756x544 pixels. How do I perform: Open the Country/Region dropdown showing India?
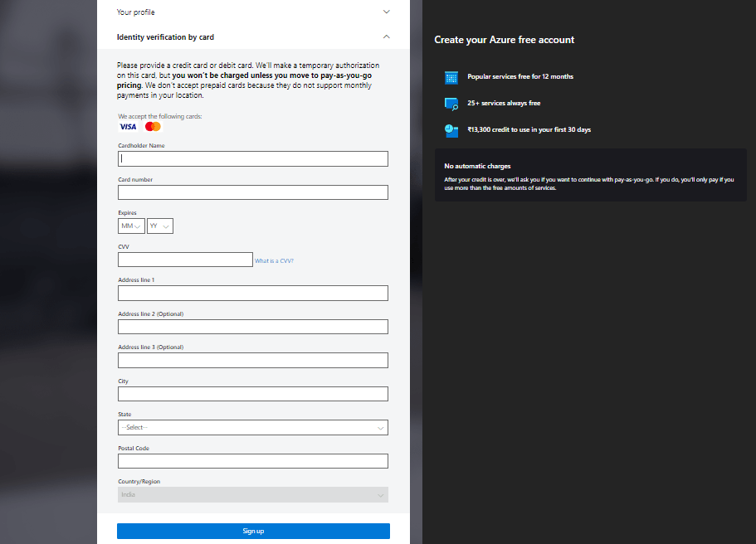tap(252, 495)
